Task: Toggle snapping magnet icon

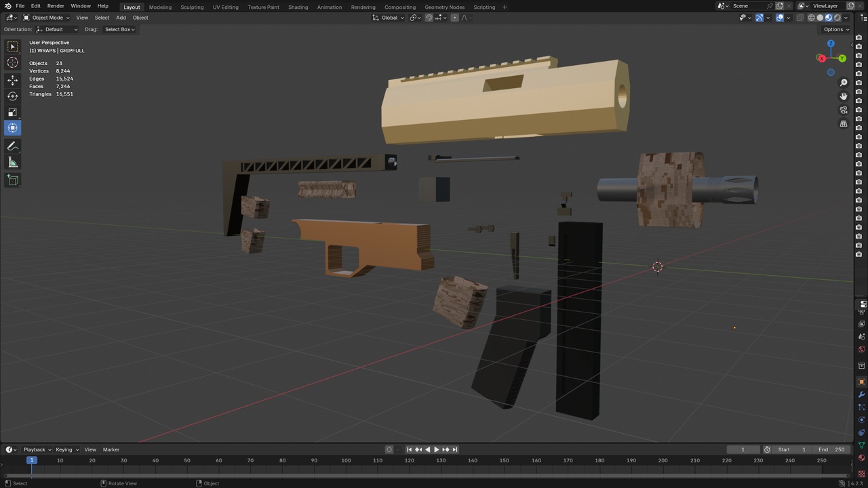Action: (429, 18)
